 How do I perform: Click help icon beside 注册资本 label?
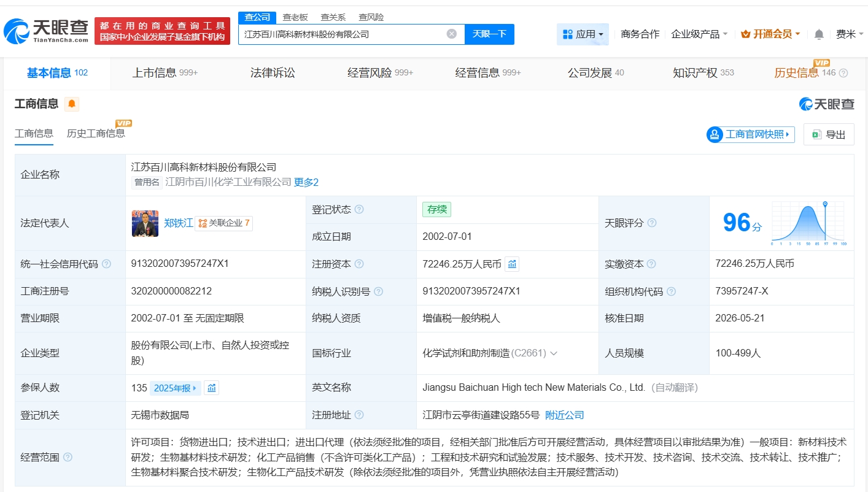pyautogui.click(x=359, y=264)
